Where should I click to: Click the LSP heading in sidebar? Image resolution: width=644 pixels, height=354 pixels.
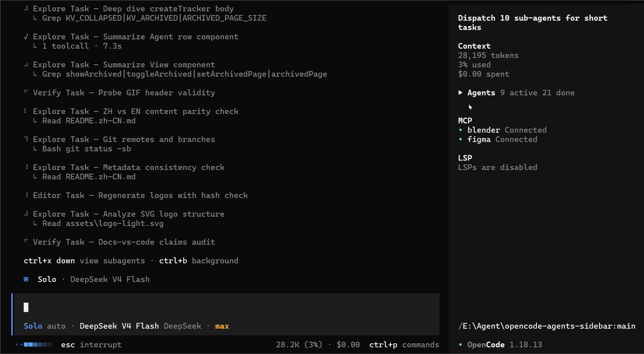point(465,158)
